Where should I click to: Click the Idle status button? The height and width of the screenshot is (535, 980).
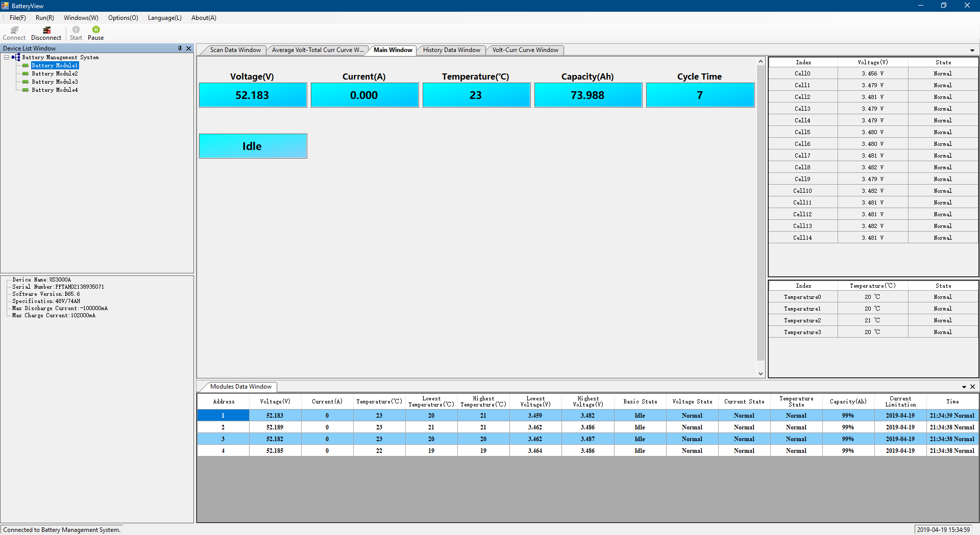(x=253, y=146)
